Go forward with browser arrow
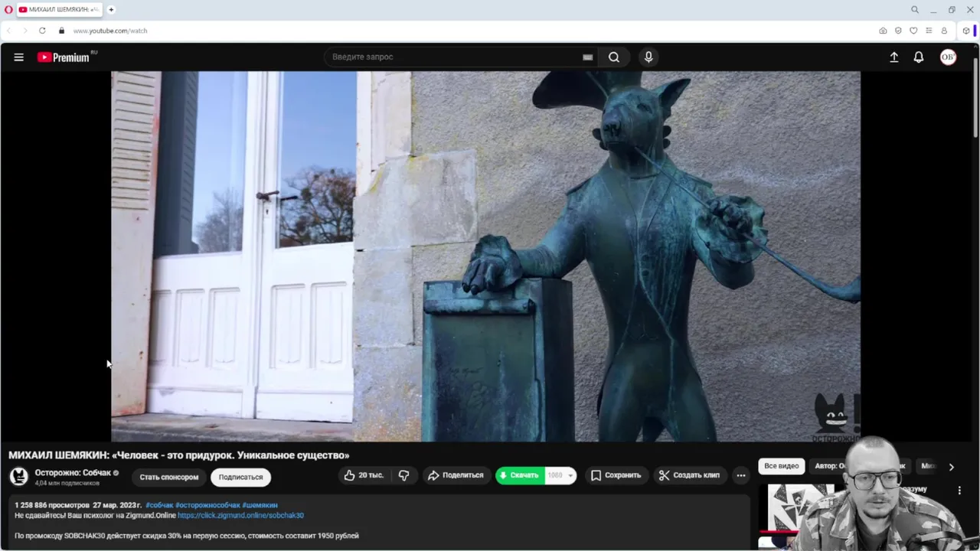Image resolution: width=980 pixels, height=551 pixels. pyautogui.click(x=25, y=31)
